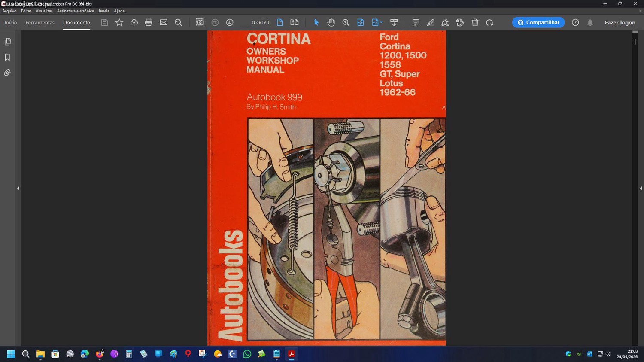The height and width of the screenshot is (362, 644).
Task: Open the attachments paperclip panel
Action: pyautogui.click(x=8, y=73)
